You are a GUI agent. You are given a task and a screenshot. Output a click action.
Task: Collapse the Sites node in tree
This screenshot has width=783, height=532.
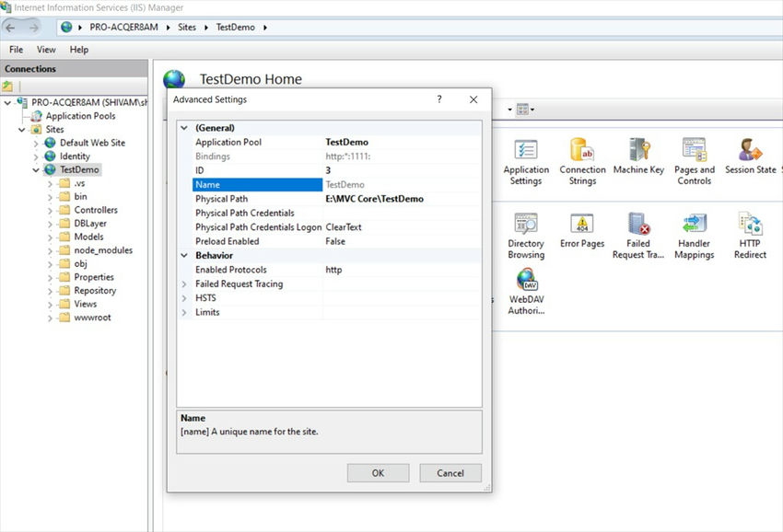point(22,130)
